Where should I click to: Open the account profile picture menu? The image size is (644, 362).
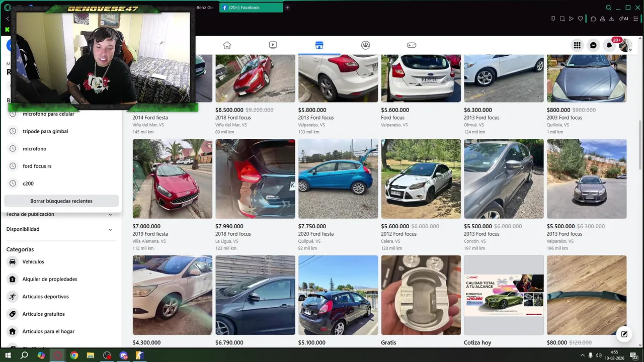(x=624, y=46)
